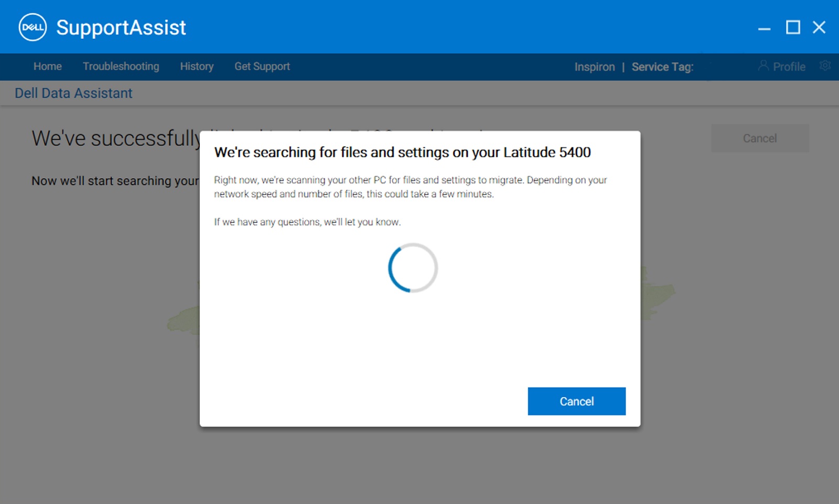Select the Home tab
839x504 pixels.
[x=47, y=67]
